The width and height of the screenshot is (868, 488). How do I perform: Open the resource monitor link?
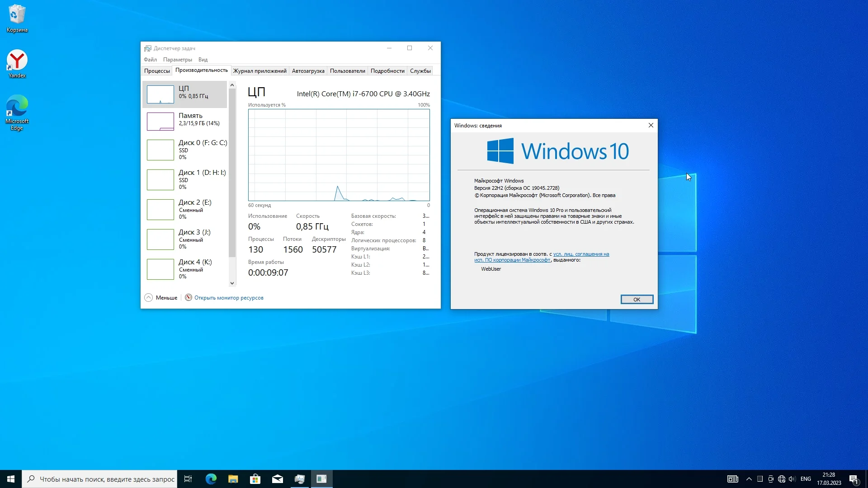point(229,298)
